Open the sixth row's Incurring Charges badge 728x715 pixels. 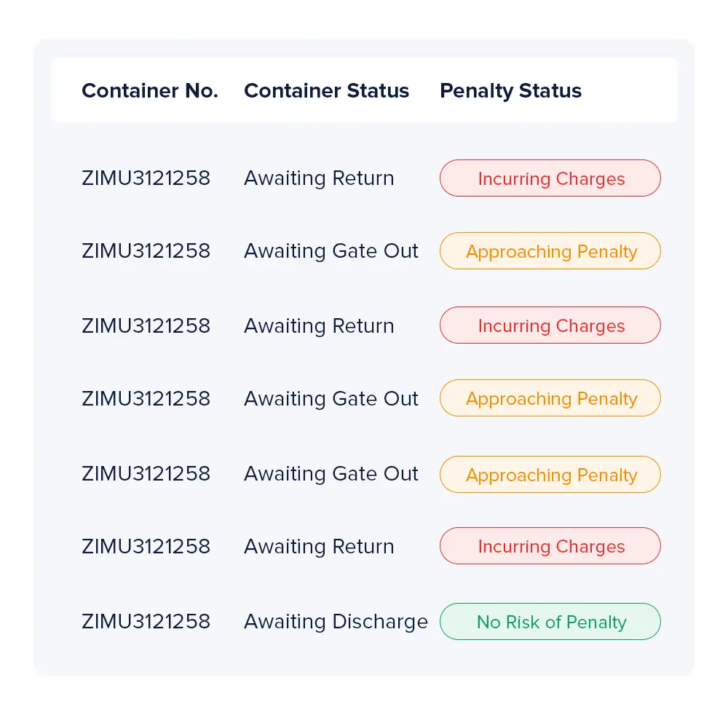[550, 546]
